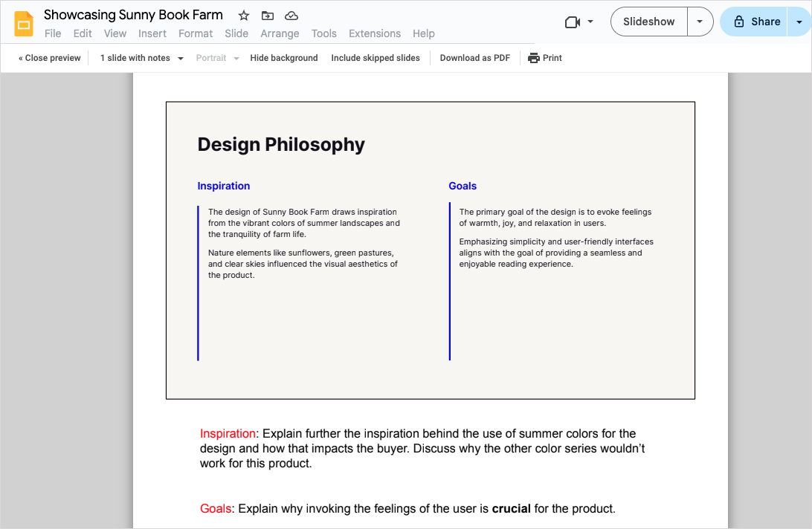Viewport: 812px width, 529px height.
Task: Click the blue 'Inspiration' slide subheading
Action: pos(224,186)
